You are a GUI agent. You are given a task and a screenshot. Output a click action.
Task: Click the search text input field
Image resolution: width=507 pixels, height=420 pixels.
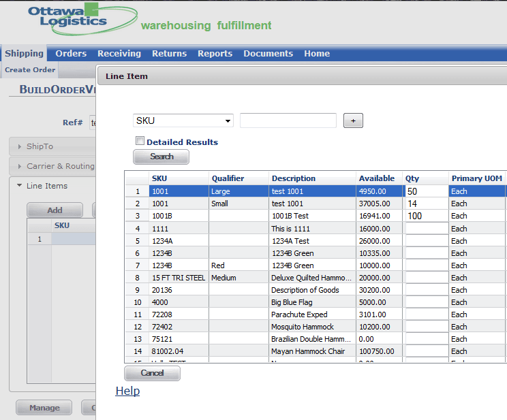(x=288, y=120)
